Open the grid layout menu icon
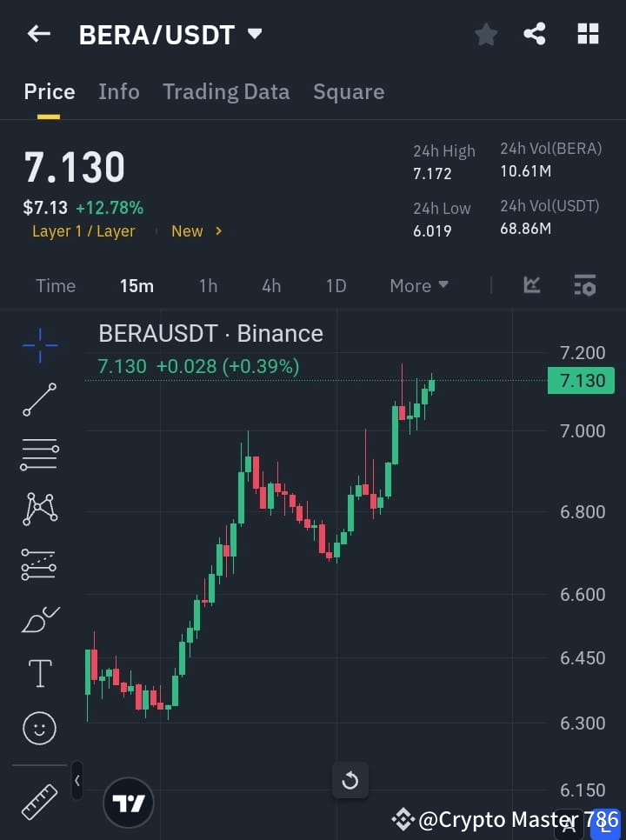 pyautogui.click(x=588, y=34)
